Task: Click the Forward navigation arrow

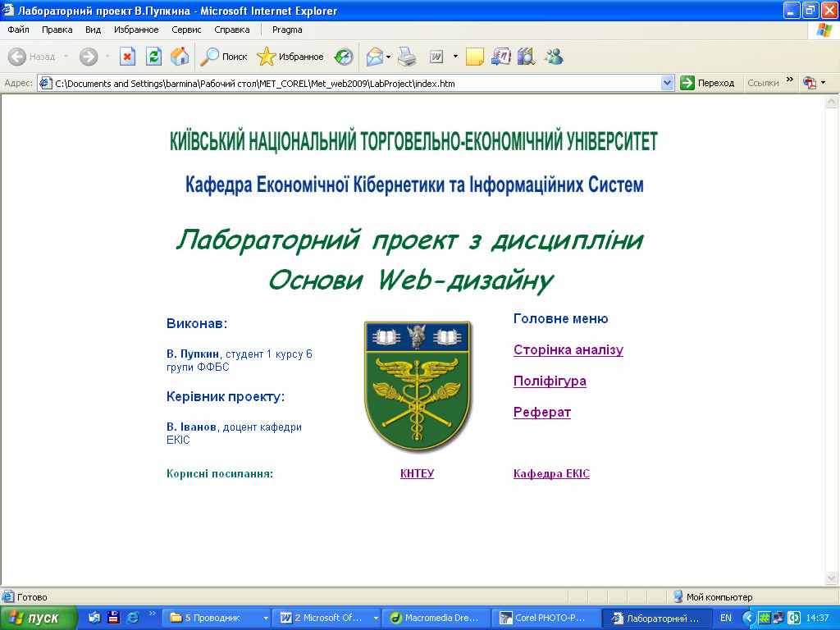Action: [x=89, y=57]
